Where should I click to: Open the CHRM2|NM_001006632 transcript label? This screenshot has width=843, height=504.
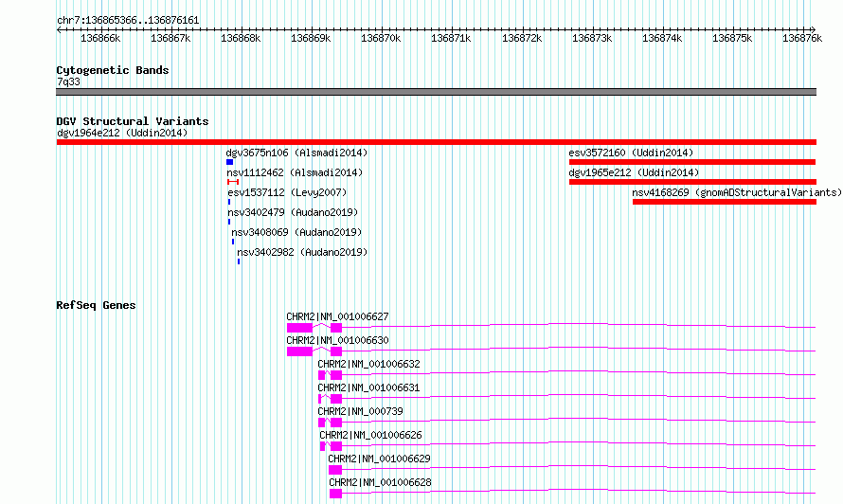pos(368,364)
